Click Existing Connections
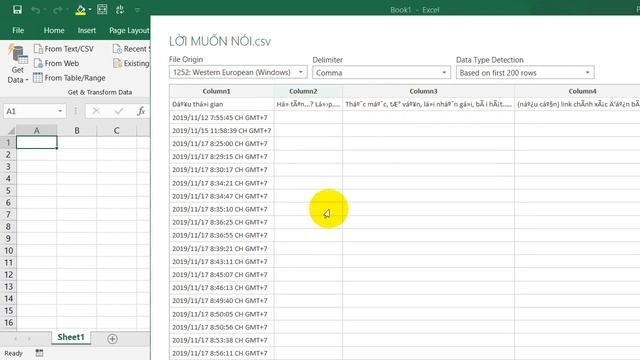 (x=131, y=63)
